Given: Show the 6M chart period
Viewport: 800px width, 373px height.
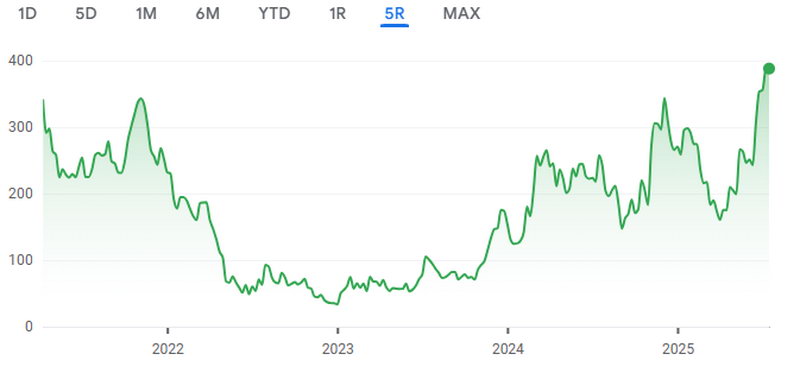Looking at the screenshot, I should tap(208, 14).
